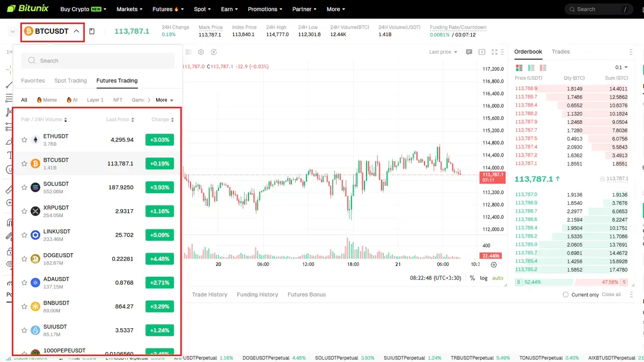
Task: Favorite the ETHUSDT pair star
Action: [24, 140]
